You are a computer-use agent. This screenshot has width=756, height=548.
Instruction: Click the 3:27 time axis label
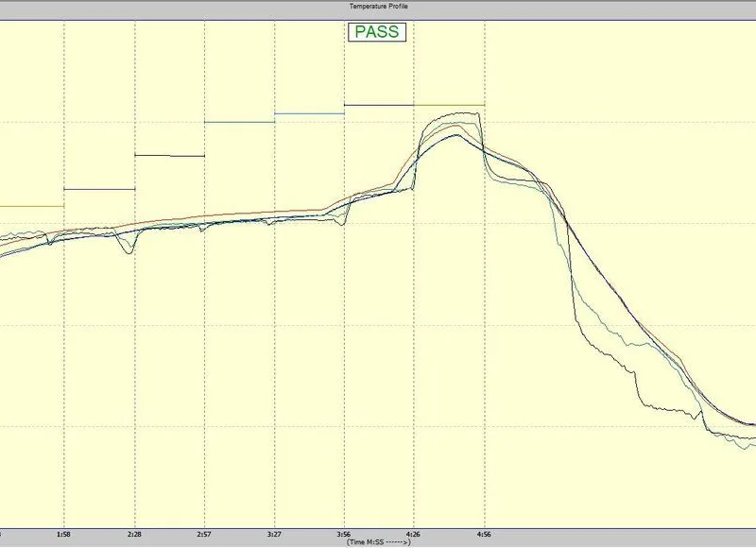(x=274, y=534)
